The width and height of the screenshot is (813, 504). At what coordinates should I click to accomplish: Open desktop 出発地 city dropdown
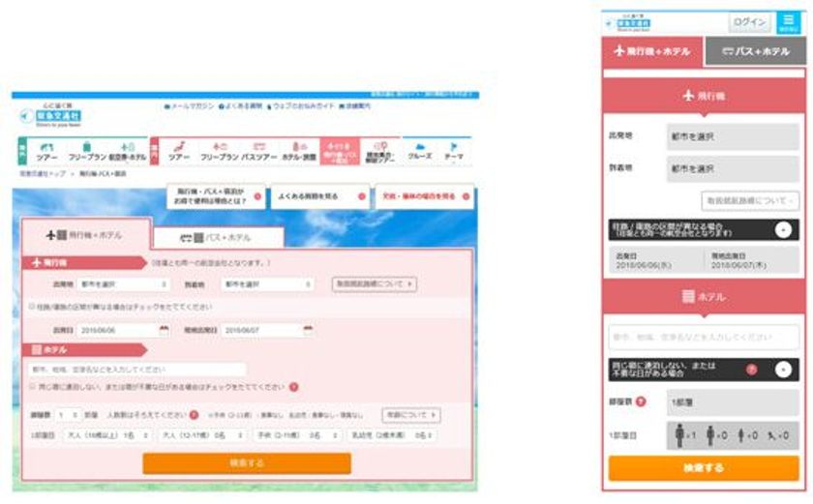pyautogui.click(x=124, y=283)
